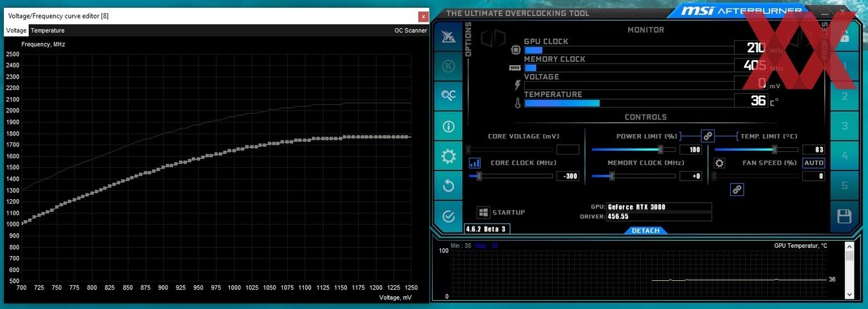Toggle link between Power and Temp Limit
Viewport: 868px width, 309px height.
(x=707, y=136)
